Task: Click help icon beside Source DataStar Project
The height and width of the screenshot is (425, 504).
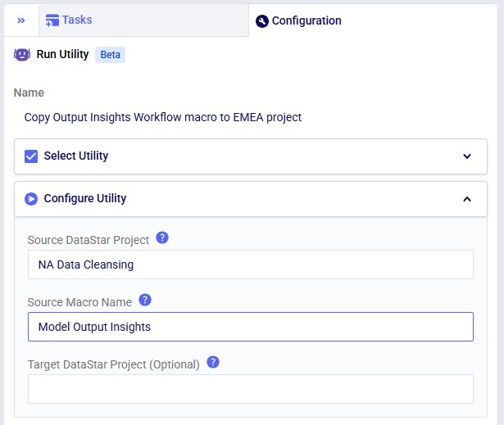Action: [x=162, y=238]
